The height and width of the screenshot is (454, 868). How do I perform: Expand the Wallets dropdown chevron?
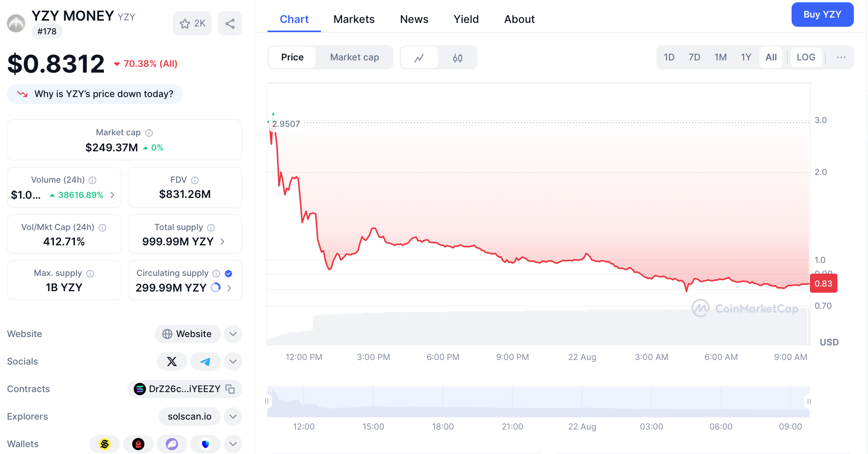coord(233,444)
